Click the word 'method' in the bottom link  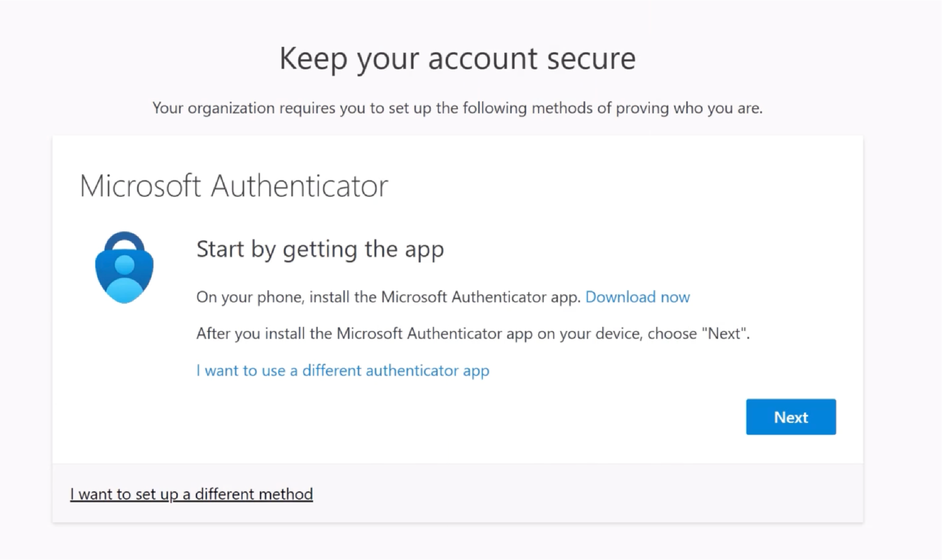(x=286, y=495)
